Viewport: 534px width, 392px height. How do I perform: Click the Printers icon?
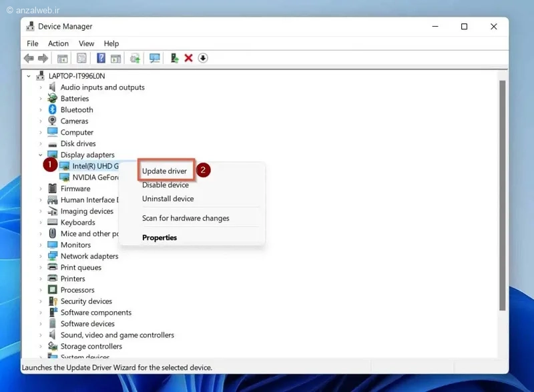pos(53,279)
